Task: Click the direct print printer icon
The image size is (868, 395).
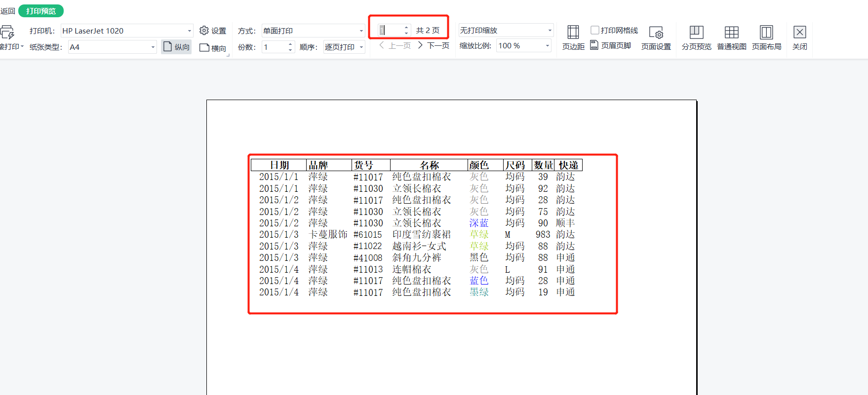Action: tap(7, 32)
